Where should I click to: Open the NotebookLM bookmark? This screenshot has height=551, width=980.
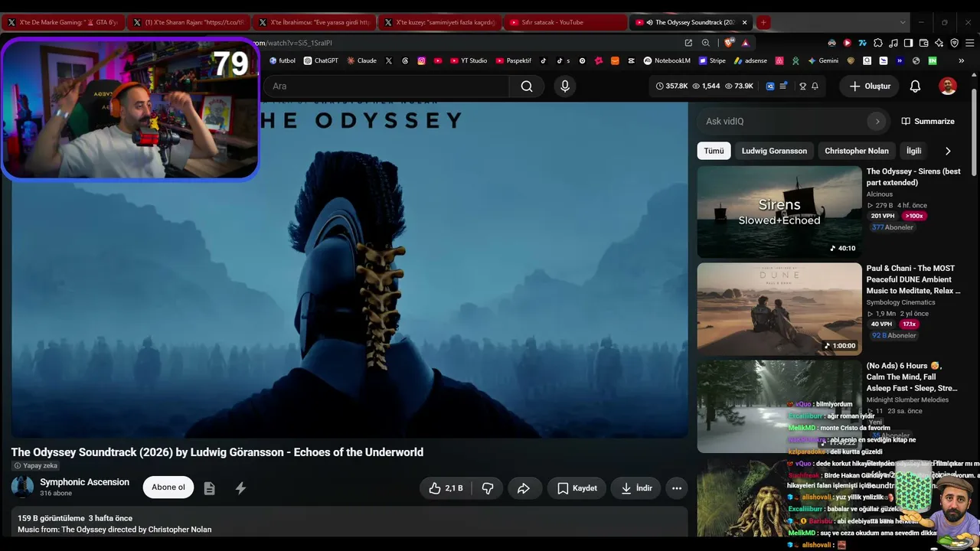coord(667,60)
